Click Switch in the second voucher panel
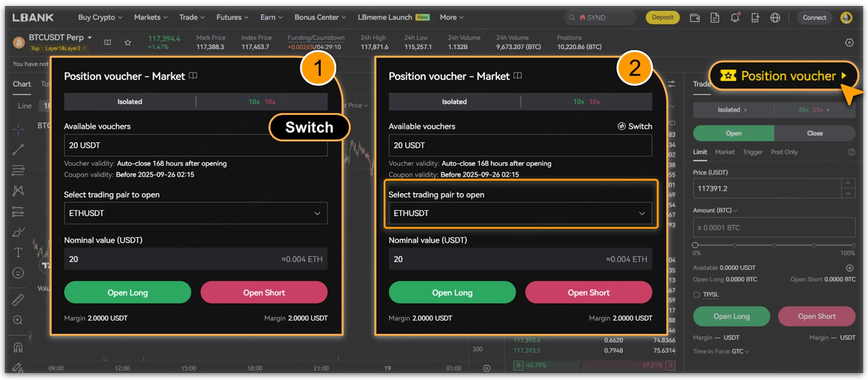868x380 pixels. coord(635,126)
